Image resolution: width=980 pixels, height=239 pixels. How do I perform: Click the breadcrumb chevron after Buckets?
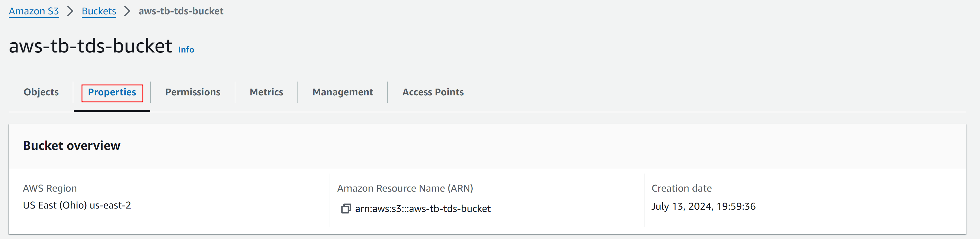[127, 11]
